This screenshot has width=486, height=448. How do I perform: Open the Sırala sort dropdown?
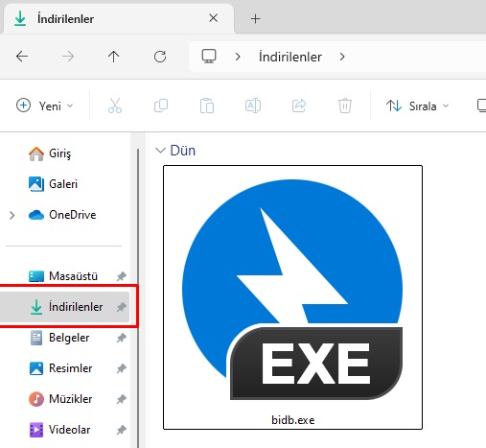(417, 106)
